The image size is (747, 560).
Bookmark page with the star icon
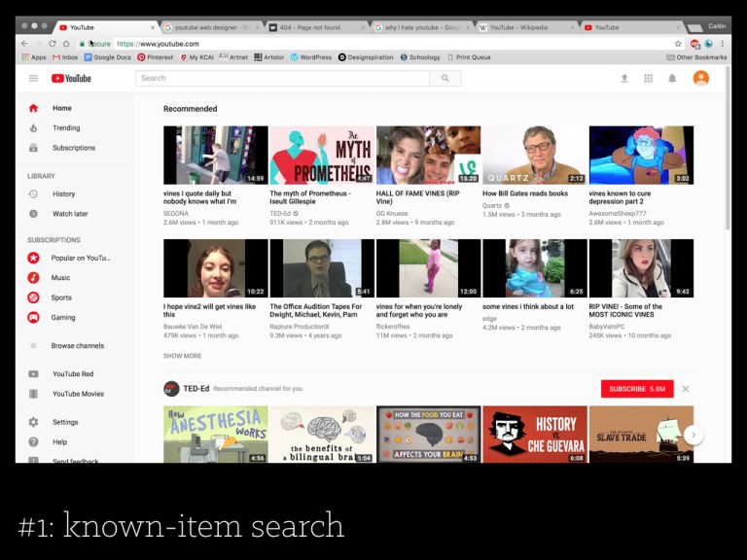[x=678, y=44]
